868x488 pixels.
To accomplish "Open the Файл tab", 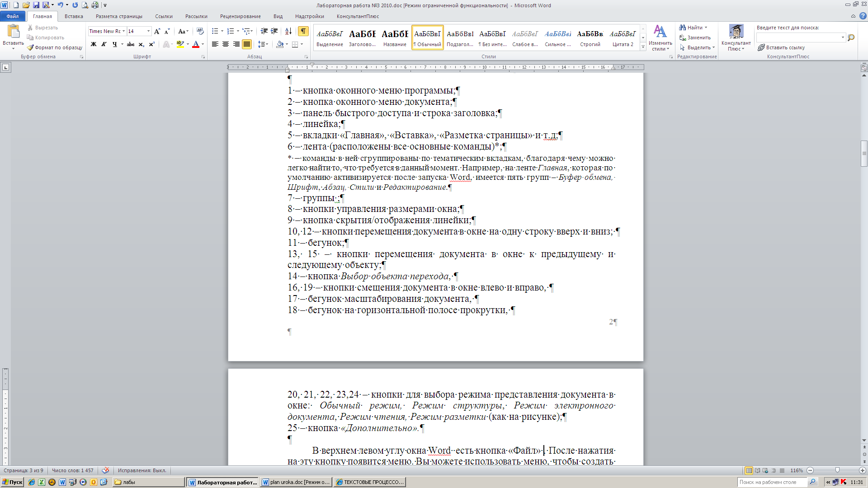I will click(13, 16).
